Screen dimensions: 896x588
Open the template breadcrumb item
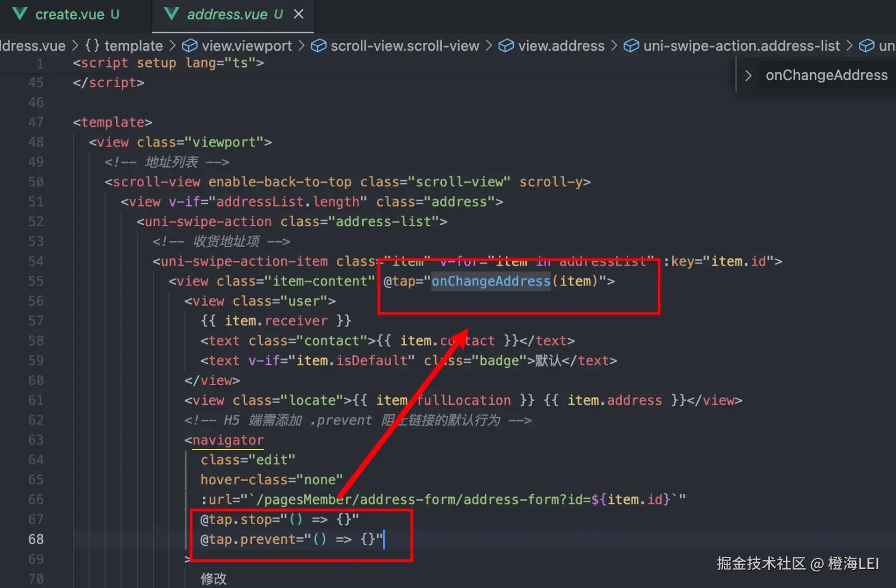[133, 46]
